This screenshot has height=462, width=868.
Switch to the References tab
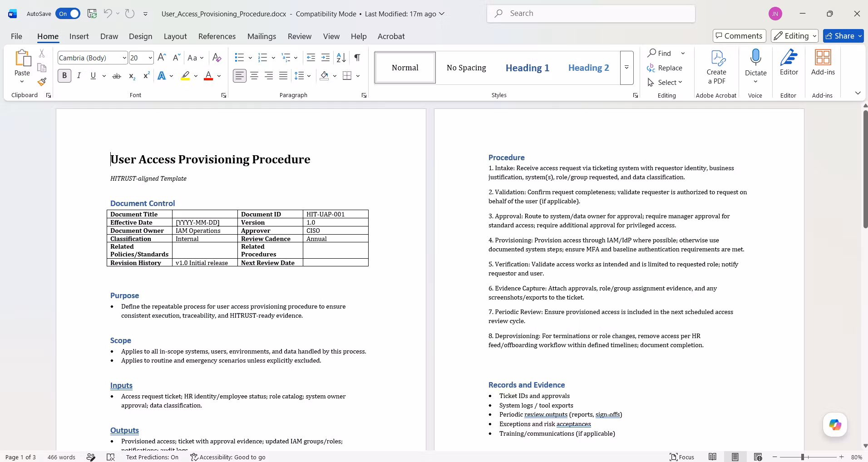217,36
